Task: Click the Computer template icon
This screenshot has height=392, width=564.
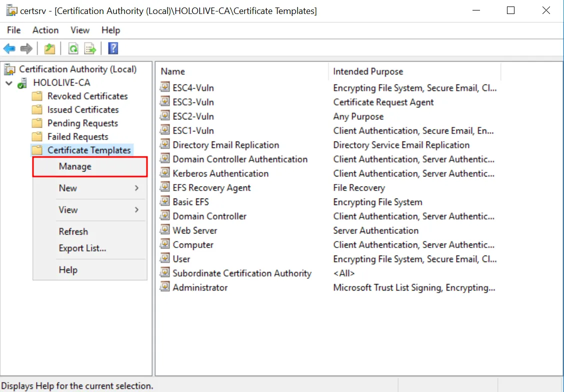Action: click(164, 244)
